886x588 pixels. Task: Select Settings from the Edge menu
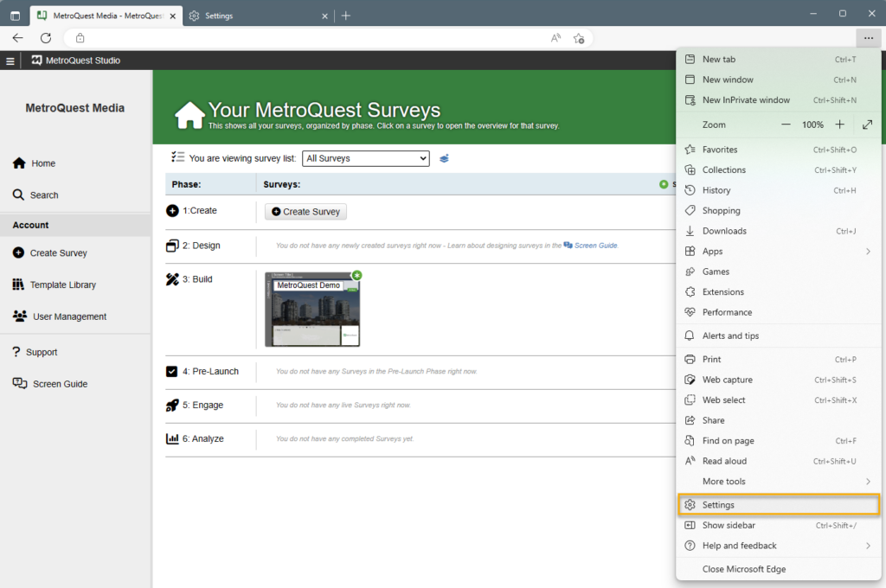779,505
